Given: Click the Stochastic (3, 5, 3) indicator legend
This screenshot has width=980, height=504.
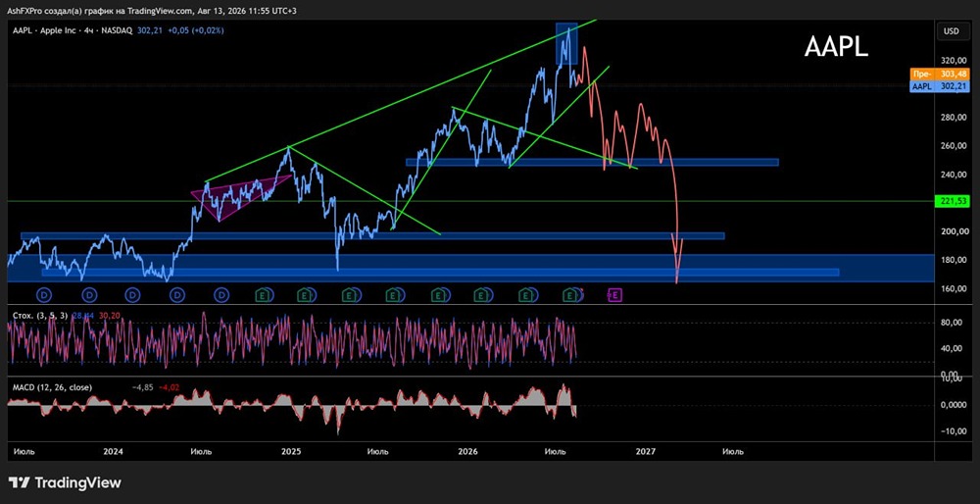Looking at the screenshot, I should 40,315.
